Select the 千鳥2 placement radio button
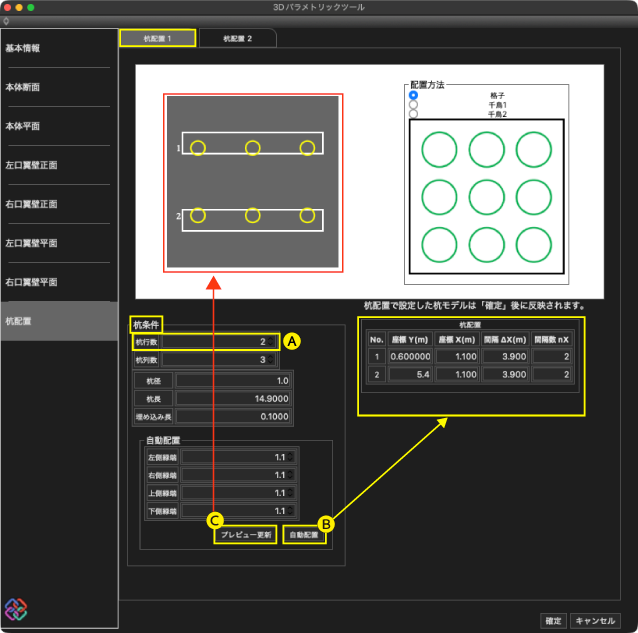This screenshot has height=633, width=638. [413, 114]
